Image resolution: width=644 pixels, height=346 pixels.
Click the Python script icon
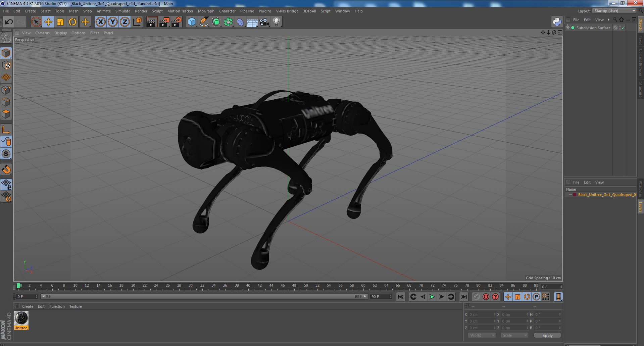[x=557, y=22]
